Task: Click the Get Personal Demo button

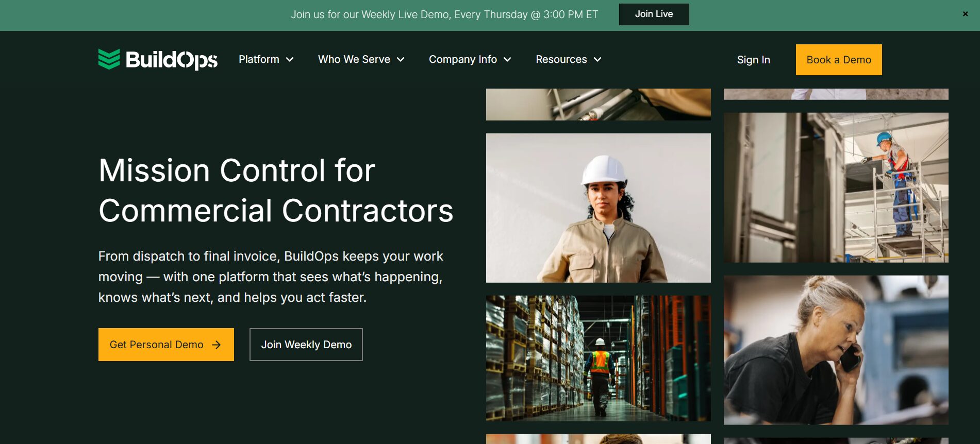Action: (166, 345)
